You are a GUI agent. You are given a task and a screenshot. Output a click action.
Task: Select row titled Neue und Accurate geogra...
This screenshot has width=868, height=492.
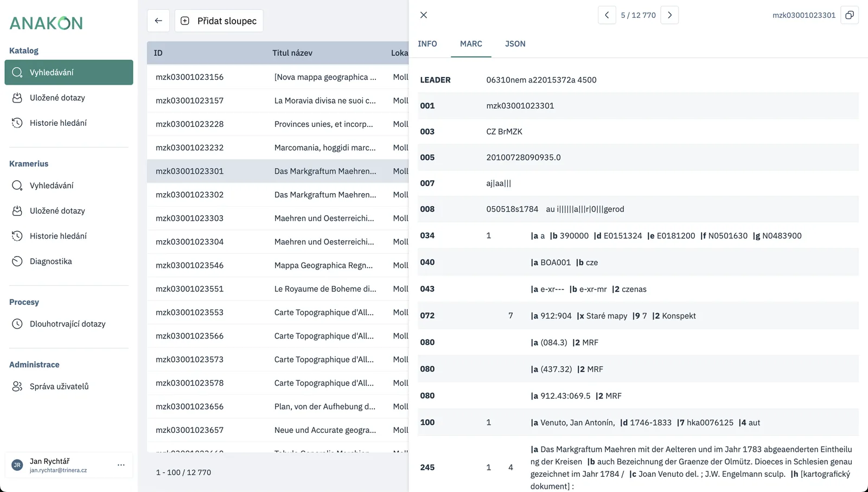pyautogui.click(x=278, y=430)
